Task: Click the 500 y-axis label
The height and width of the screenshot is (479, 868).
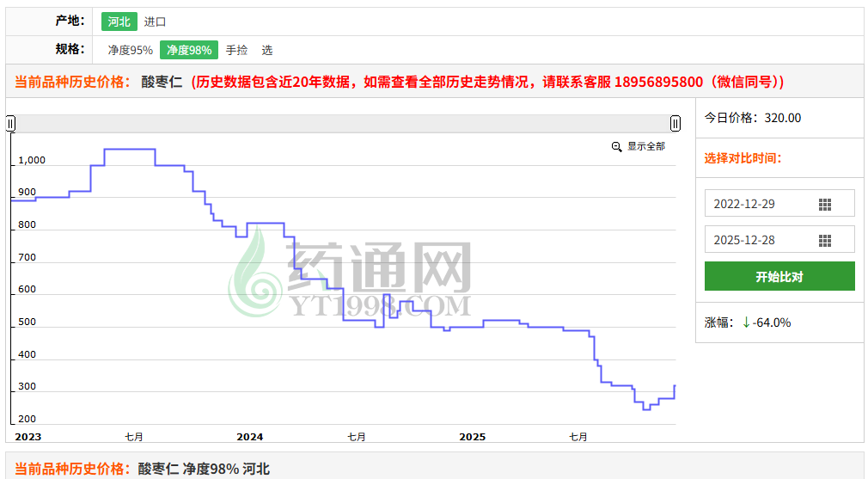Action: pos(27,322)
